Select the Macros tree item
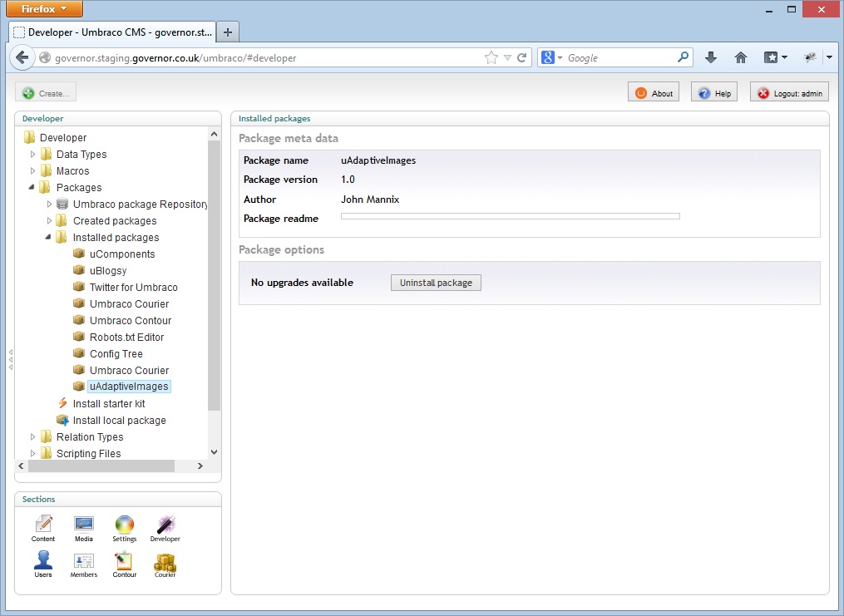This screenshot has height=616, width=844. click(72, 171)
